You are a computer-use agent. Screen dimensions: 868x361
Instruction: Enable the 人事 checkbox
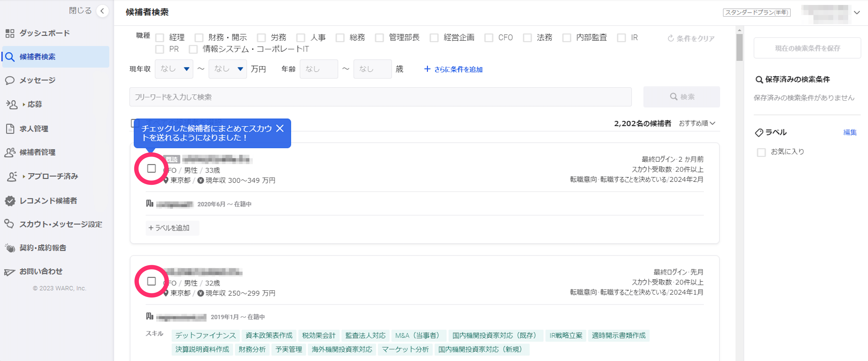point(301,38)
